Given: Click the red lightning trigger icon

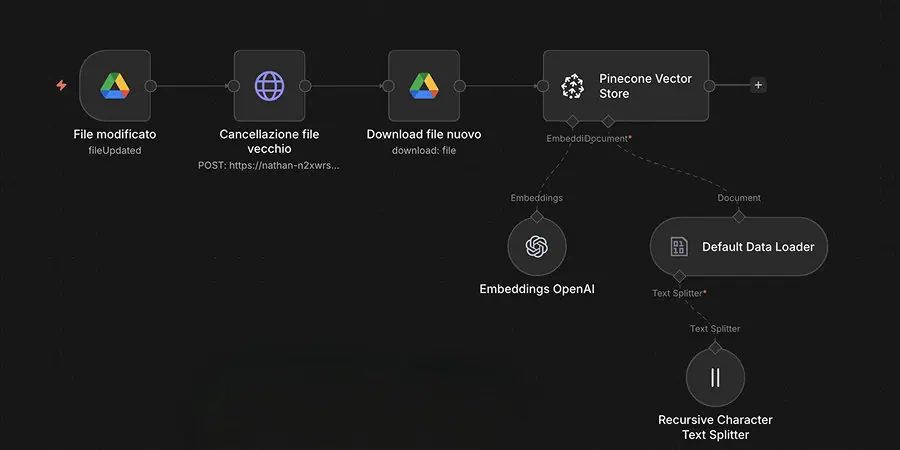Looking at the screenshot, I should coord(61,86).
